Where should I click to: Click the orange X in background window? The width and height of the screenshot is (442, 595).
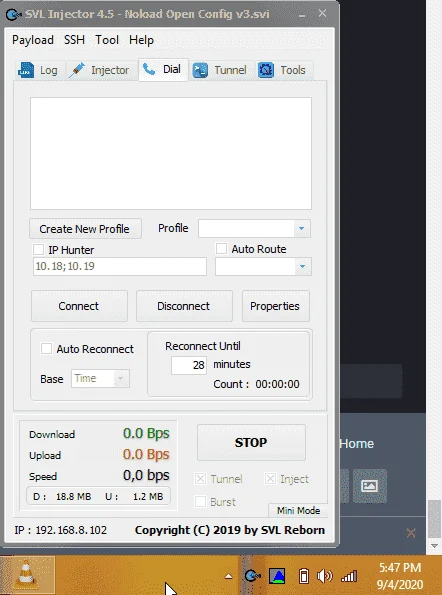coord(411,533)
